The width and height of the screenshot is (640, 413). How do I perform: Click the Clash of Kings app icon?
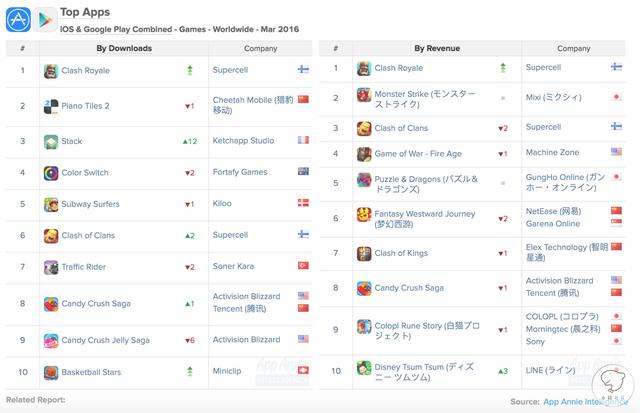click(x=365, y=253)
